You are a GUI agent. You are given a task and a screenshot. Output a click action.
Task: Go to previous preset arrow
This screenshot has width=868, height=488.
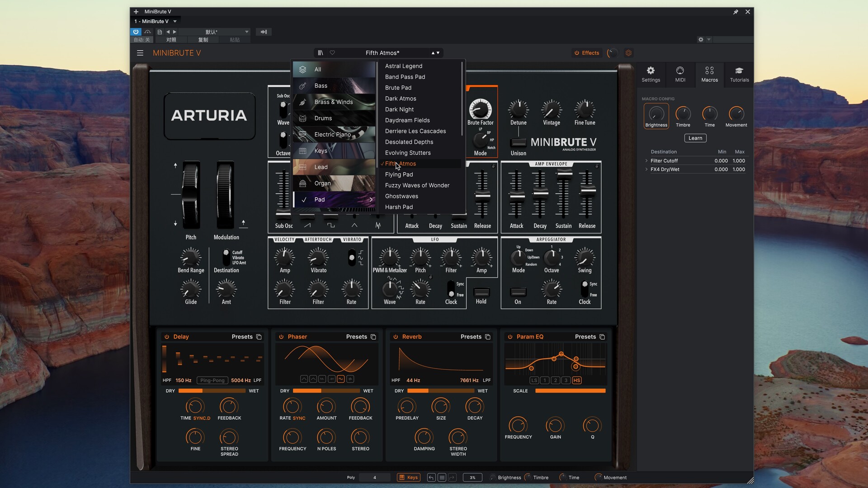433,53
